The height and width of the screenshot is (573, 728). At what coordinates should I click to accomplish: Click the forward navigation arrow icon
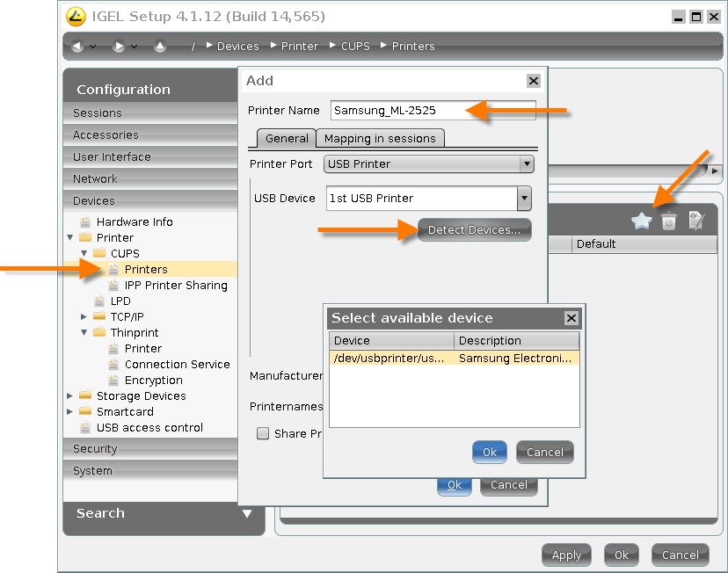[x=119, y=46]
